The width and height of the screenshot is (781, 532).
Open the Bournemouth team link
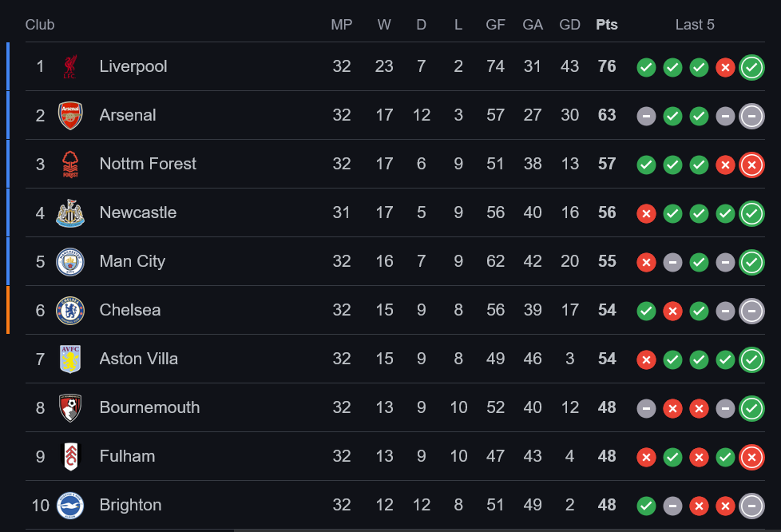(149, 407)
